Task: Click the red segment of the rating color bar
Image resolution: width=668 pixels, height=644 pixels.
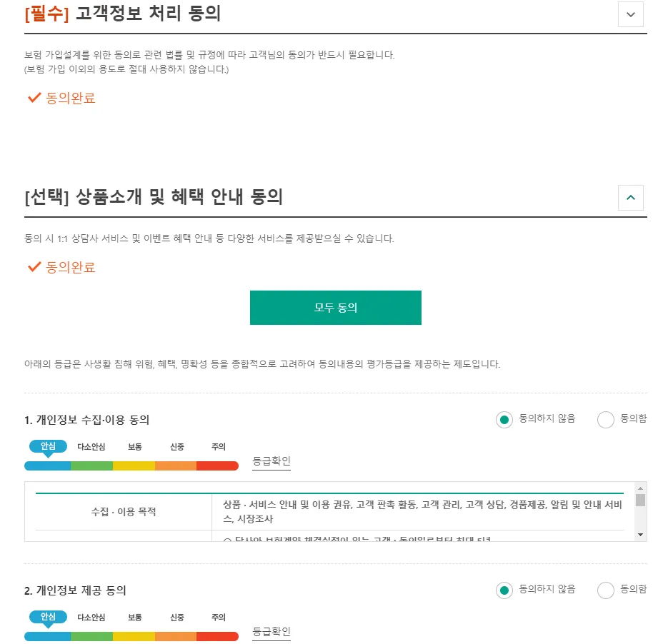Action: pyautogui.click(x=218, y=466)
